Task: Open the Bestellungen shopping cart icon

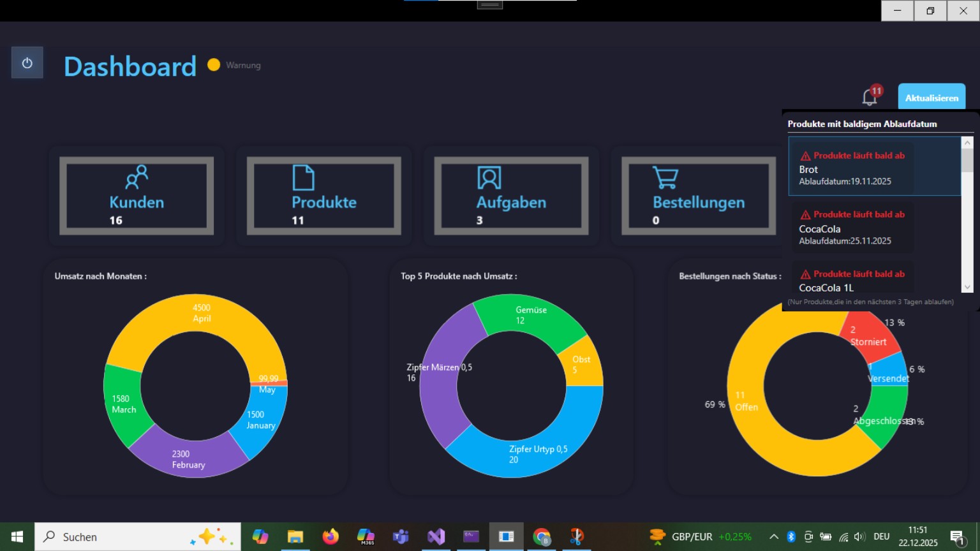Action: [x=665, y=177]
